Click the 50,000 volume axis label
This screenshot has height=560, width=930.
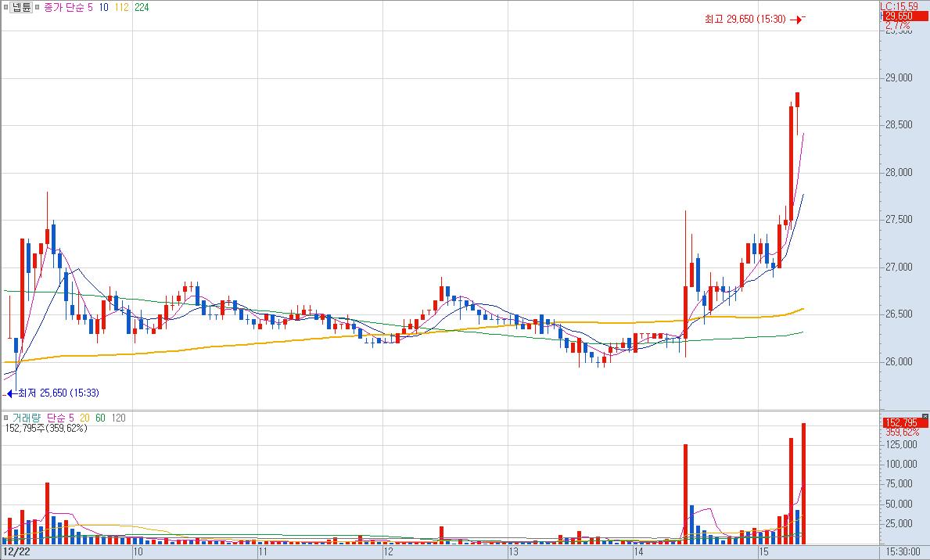901,504
